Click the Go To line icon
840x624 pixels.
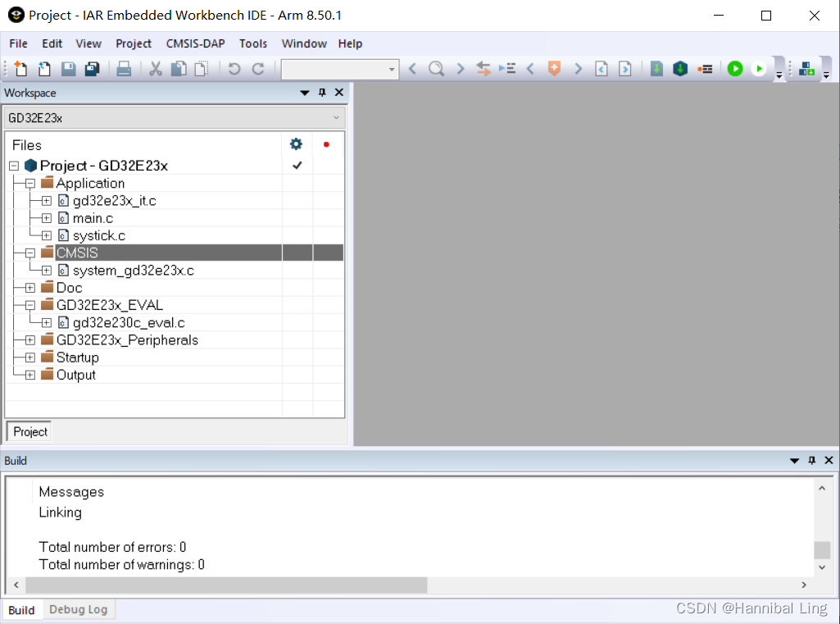(507, 69)
